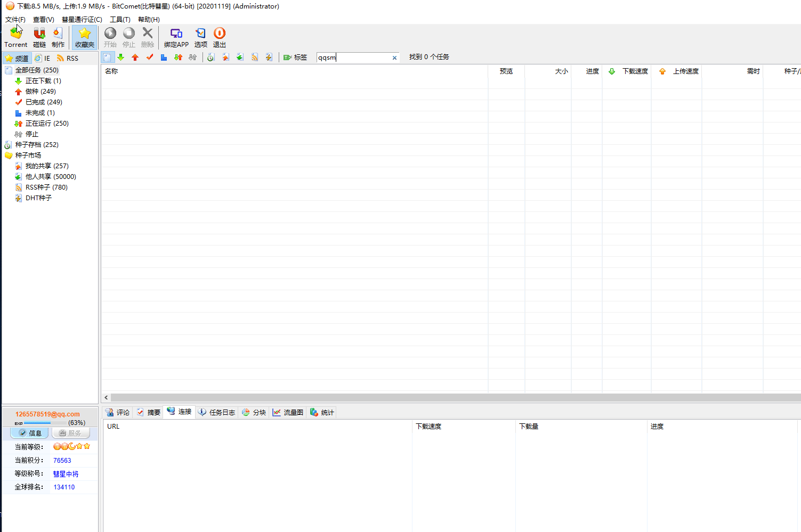Switch to the IE sidebar tab

tap(43, 58)
